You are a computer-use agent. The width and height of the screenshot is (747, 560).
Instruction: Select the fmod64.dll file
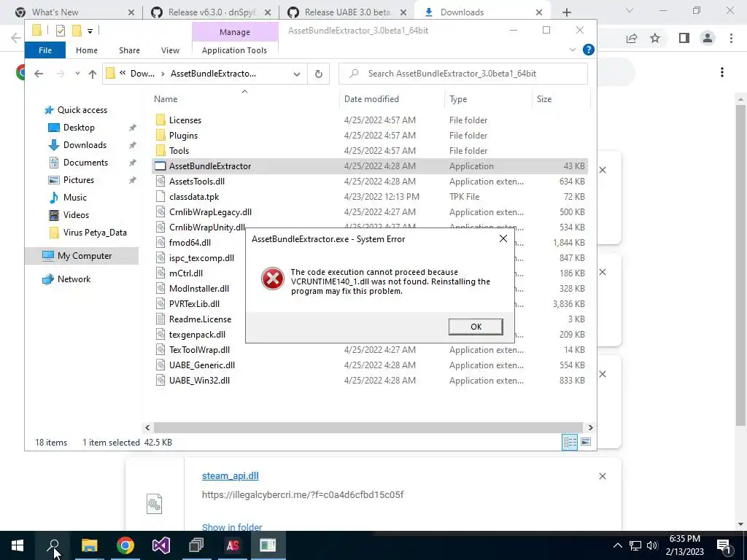pyautogui.click(x=190, y=243)
